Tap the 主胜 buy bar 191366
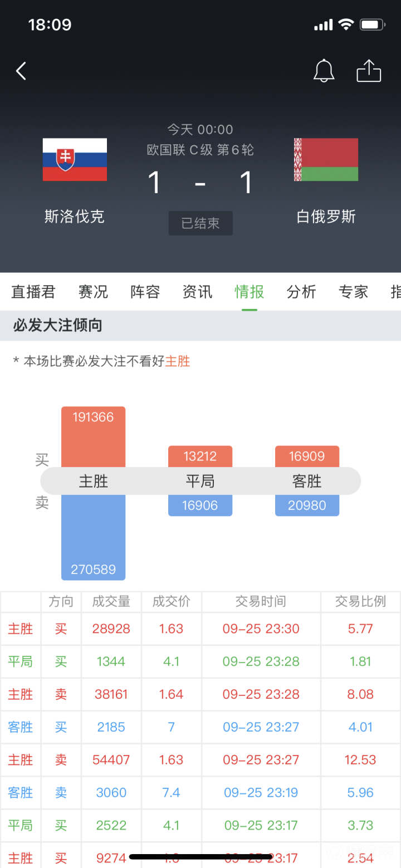Image resolution: width=401 pixels, height=868 pixels. click(93, 437)
